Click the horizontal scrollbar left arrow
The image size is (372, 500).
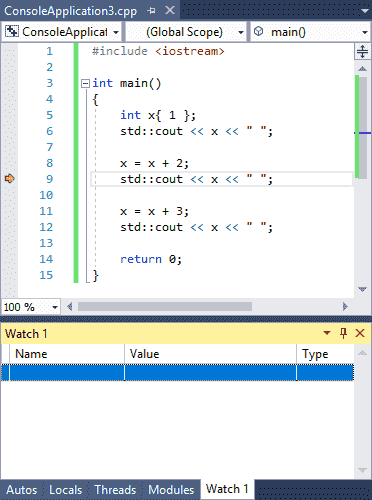(69, 306)
